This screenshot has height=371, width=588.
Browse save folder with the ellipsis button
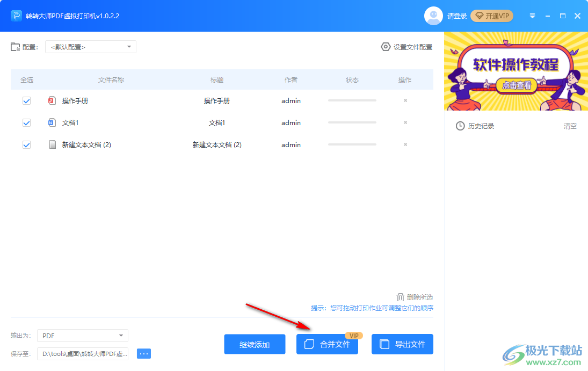pos(144,354)
